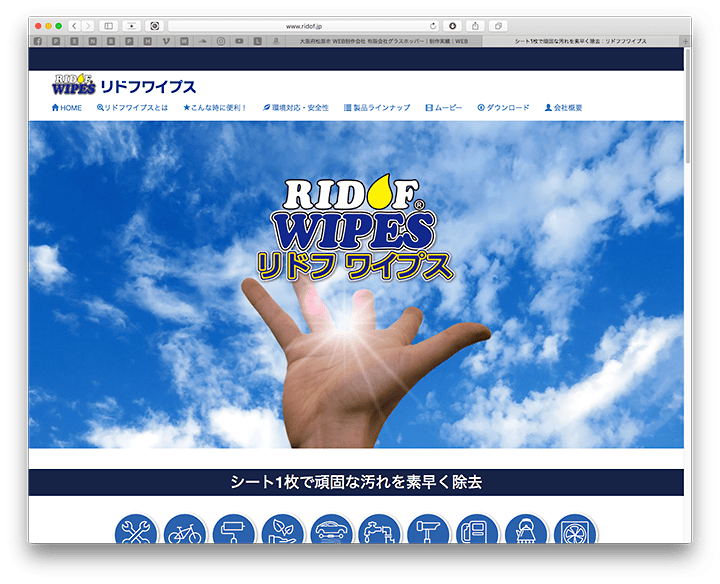This screenshot has height=584, width=720.
Task: Open Facebook favorite in bookmarks bar
Action: 38,41
